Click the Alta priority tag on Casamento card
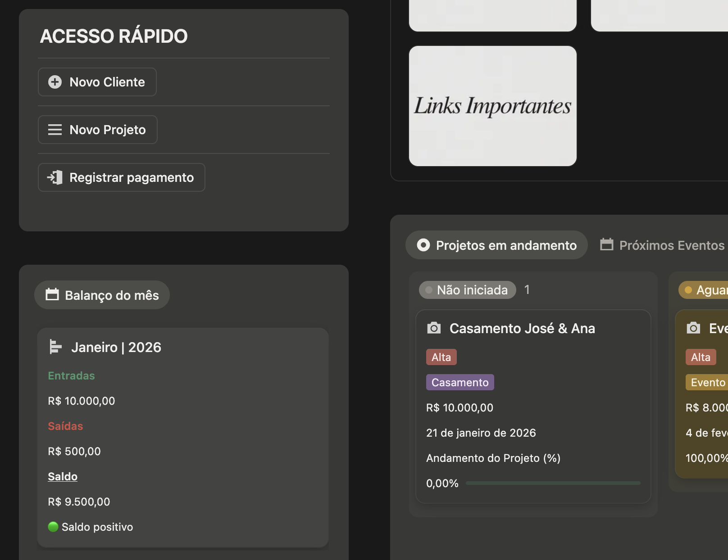The image size is (728, 560). 441,357
